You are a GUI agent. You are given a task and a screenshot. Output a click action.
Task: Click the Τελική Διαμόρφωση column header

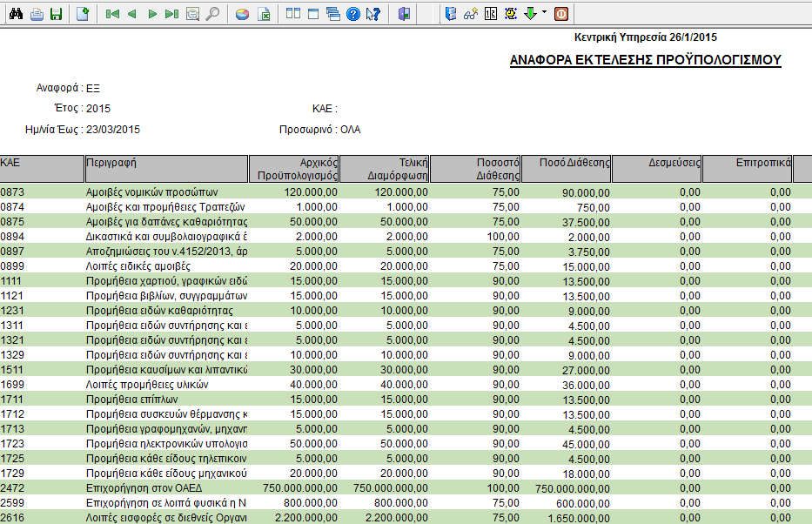click(385, 169)
